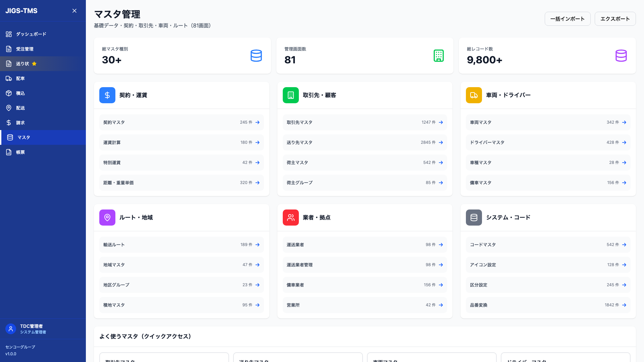Viewport: 644px width, 362px height.
Task: Click the 一括インポート button
Action: click(x=567, y=19)
